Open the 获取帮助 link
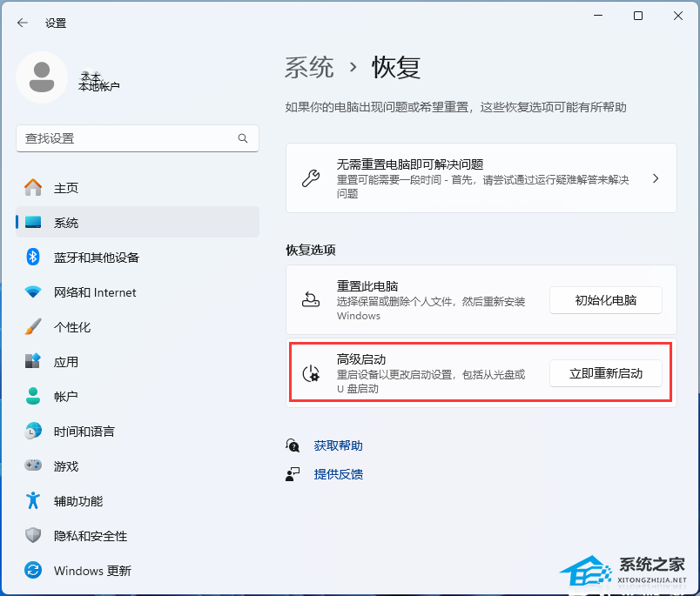This screenshot has width=700, height=596. pyautogui.click(x=338, y=445)
